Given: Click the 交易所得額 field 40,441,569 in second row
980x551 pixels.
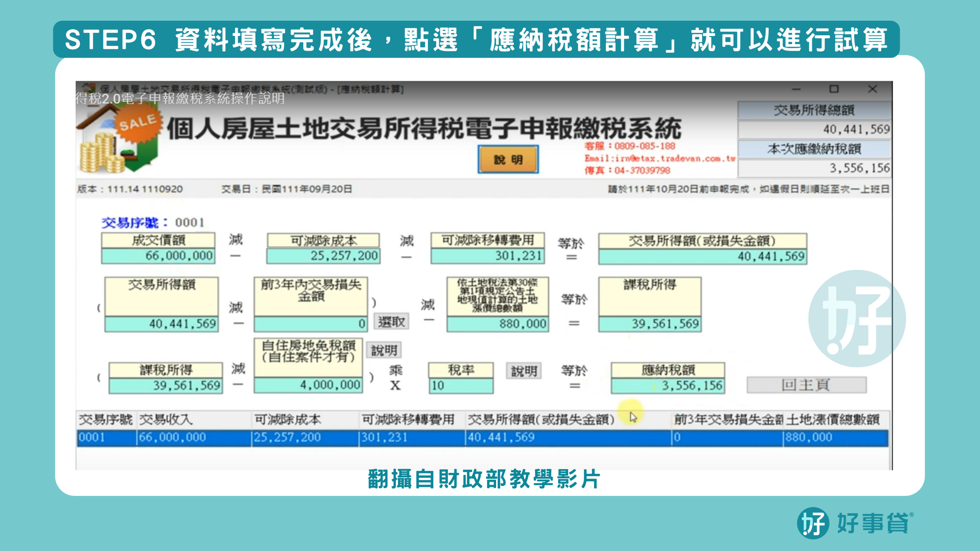Looking at the screenshot, I should coord(161,324).
